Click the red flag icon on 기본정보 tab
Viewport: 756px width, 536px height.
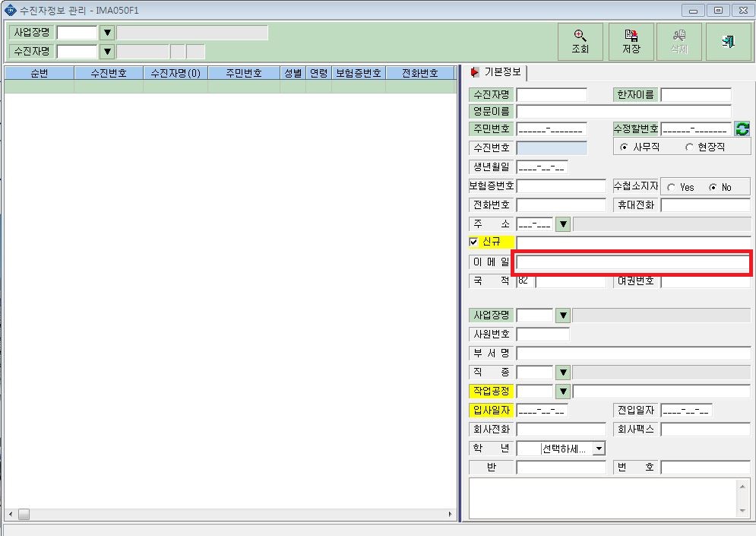coord(474,72)
